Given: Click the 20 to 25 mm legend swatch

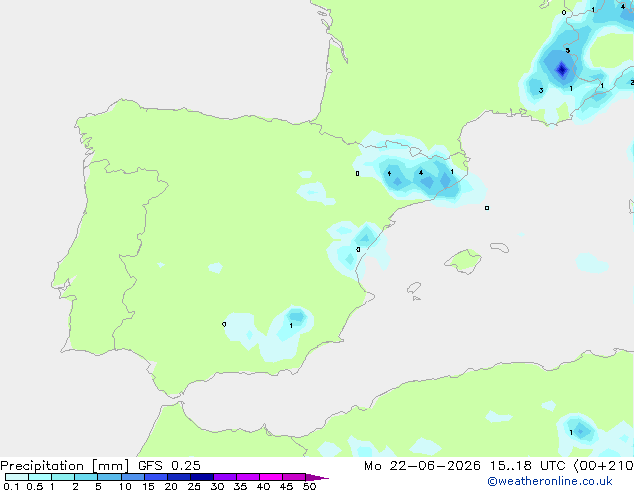Looking at the screenshot, I should click(178, 477).
